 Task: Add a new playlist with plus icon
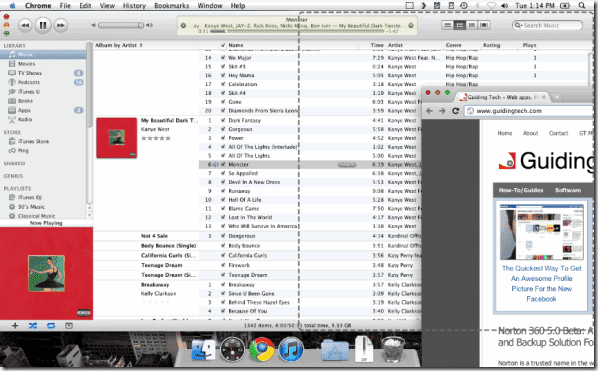(15, 326)
